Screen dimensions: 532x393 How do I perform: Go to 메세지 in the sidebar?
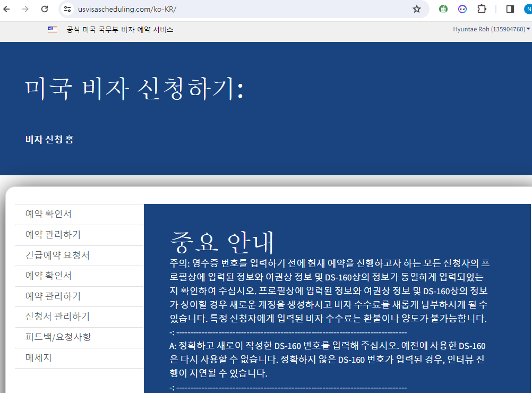pyautogui.click(x=38, y=358)
